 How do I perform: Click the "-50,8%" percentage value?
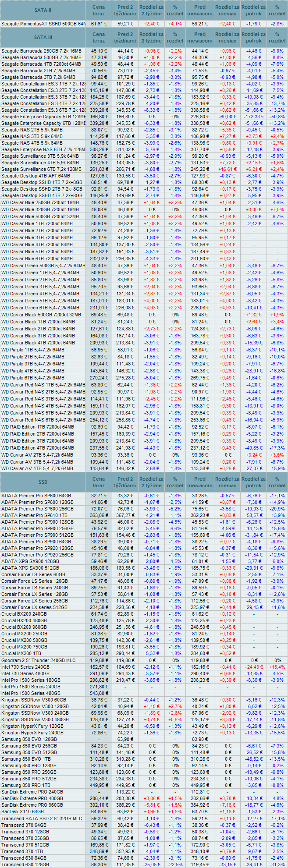[x=277, y=117]
